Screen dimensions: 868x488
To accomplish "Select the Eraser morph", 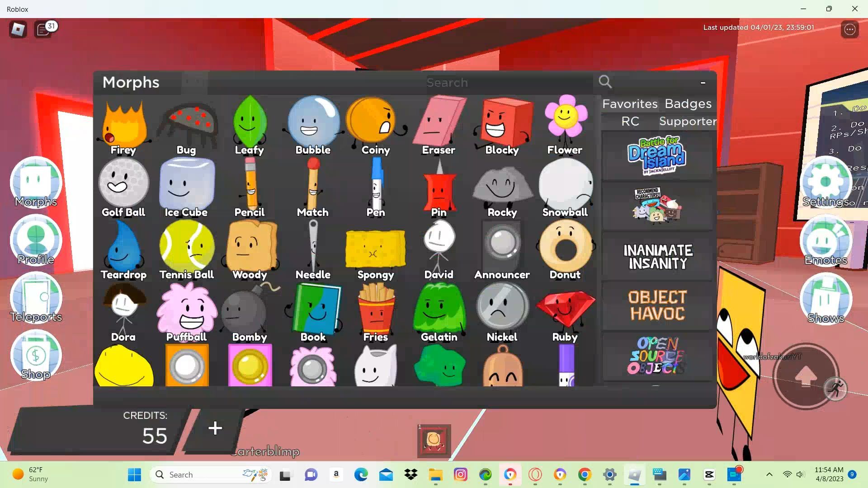I will tap(439, 126).
